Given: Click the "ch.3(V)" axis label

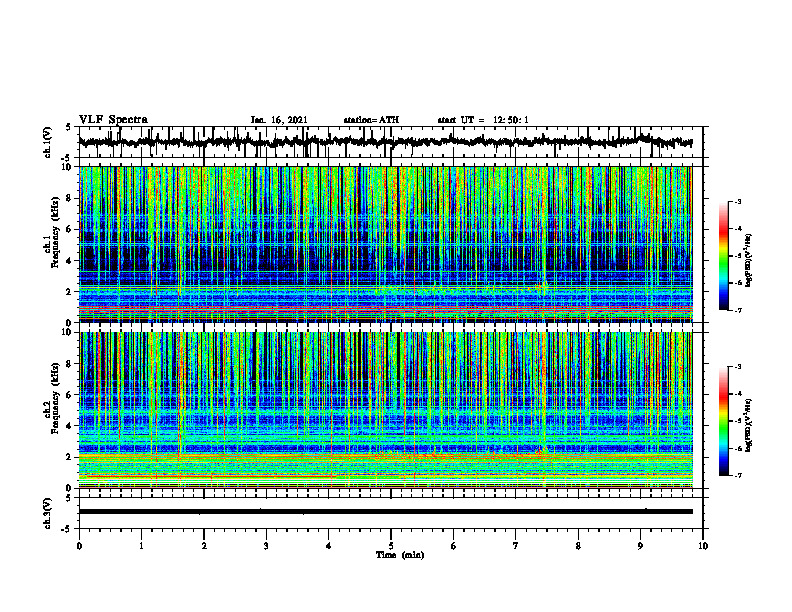Looking at the screenshot, I should 48,513.
